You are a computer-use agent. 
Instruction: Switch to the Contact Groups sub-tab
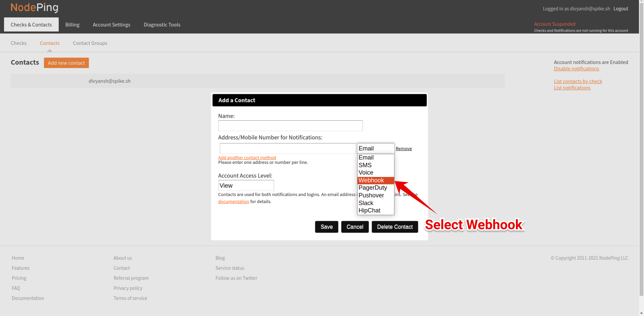point(90,43)
